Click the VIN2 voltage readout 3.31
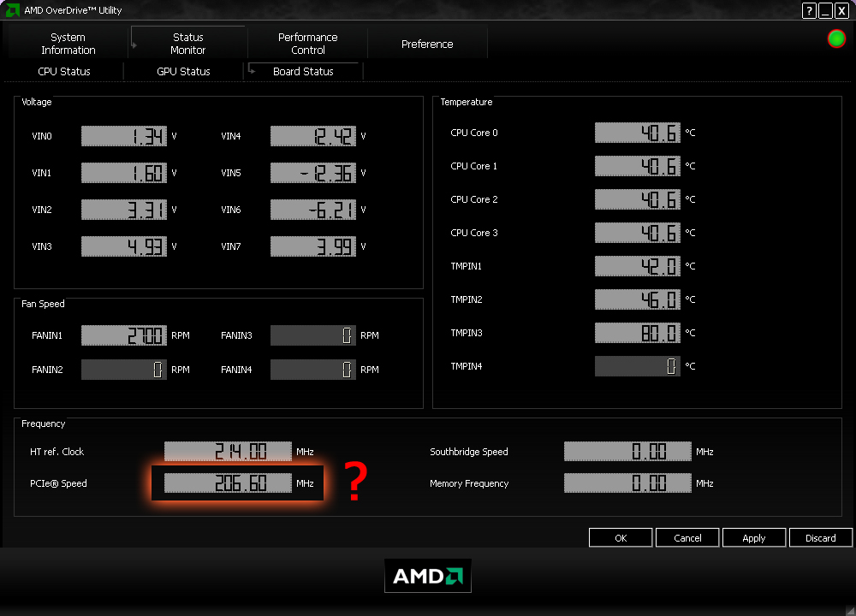The image size is (856, 616). coord(124,210)
